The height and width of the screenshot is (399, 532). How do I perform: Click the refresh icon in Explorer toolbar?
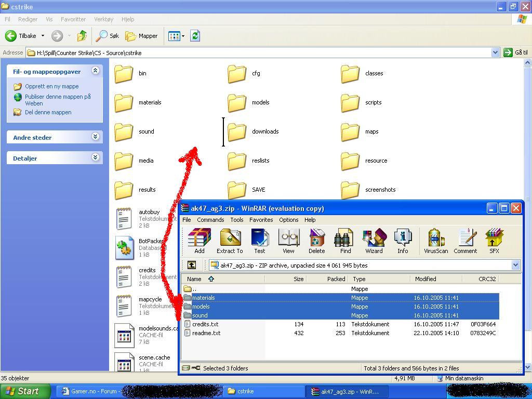(195, 36)
